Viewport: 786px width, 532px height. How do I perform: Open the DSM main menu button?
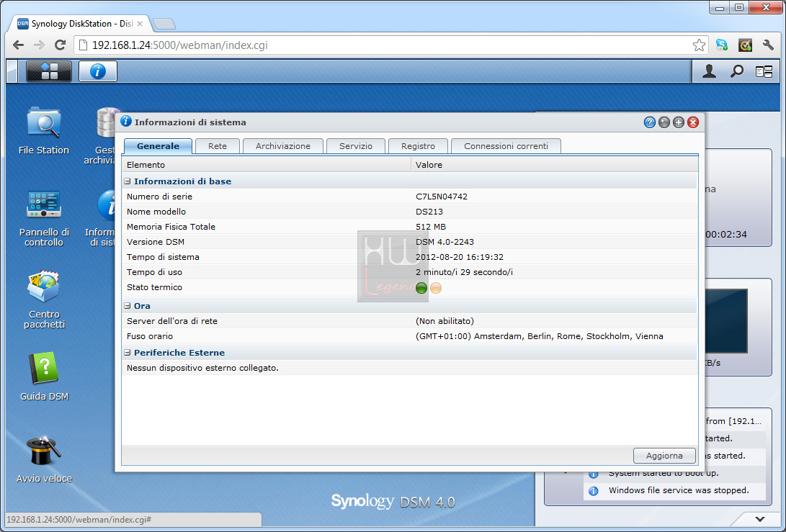[x=48, y=71]
